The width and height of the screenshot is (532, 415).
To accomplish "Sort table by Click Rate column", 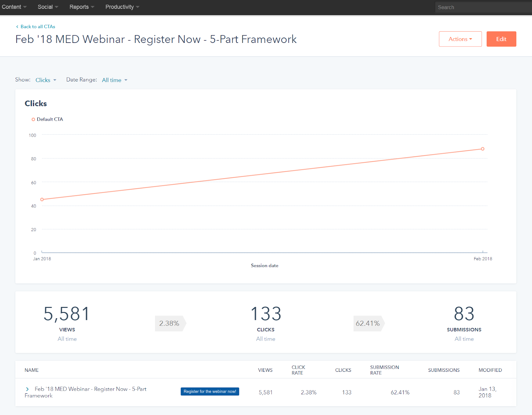I will point(298,370).
